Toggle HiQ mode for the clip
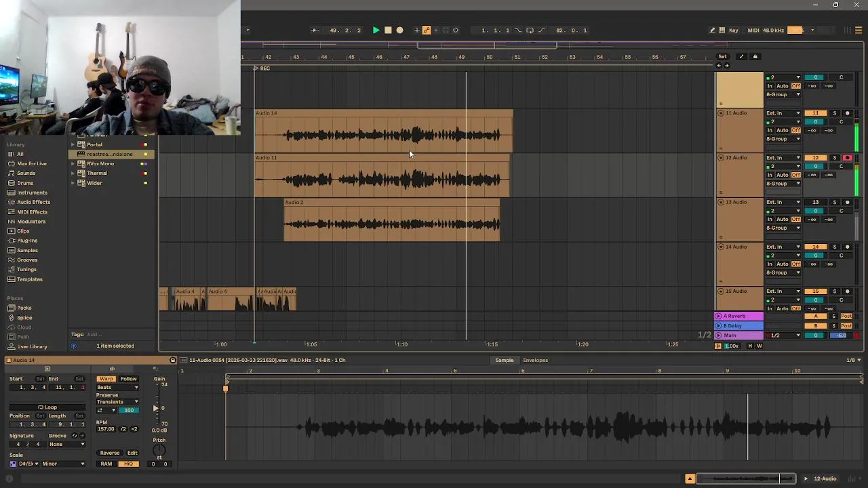 128,464
